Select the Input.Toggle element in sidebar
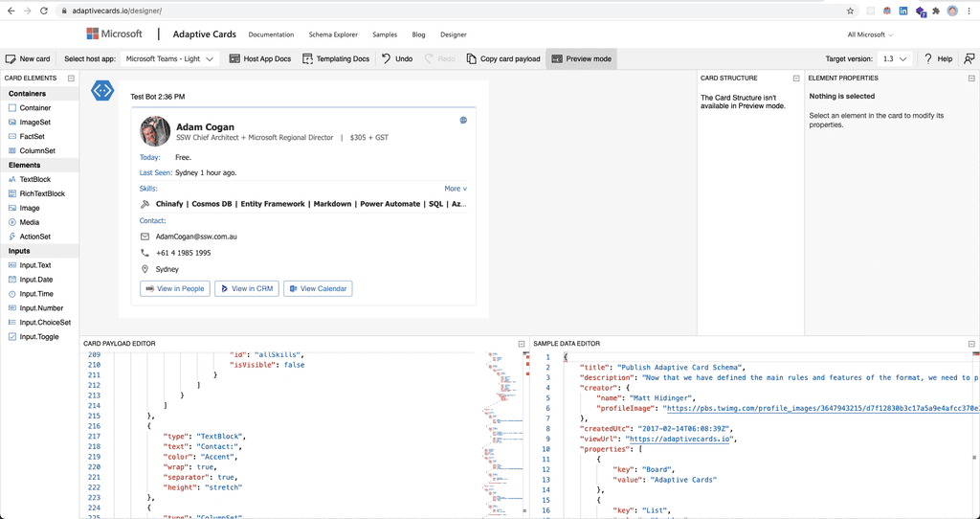This screenshot has height=519, width=980. (38, 337)
